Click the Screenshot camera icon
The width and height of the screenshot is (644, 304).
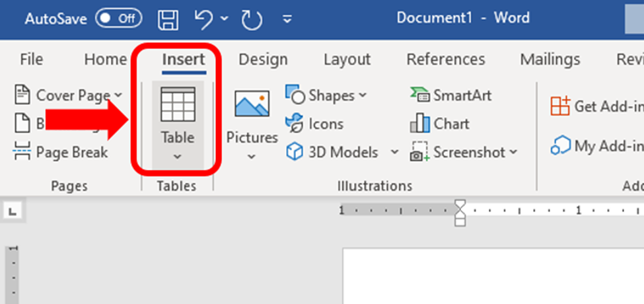tap(419, 152)
